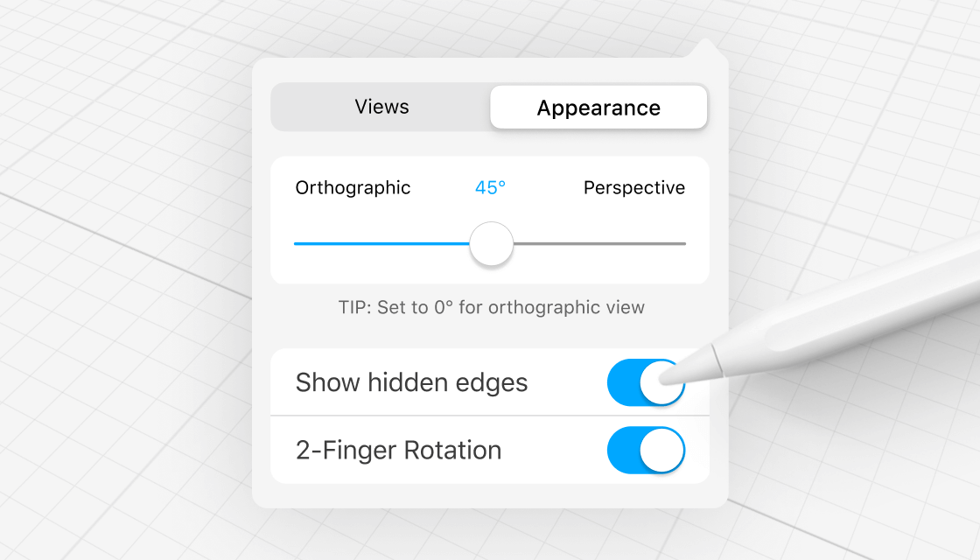Viewport: 980px width, 560px height.
Task: Disable the 2-Finger Rotation switch
Action: pyautogui.click(x=645, y=450)
